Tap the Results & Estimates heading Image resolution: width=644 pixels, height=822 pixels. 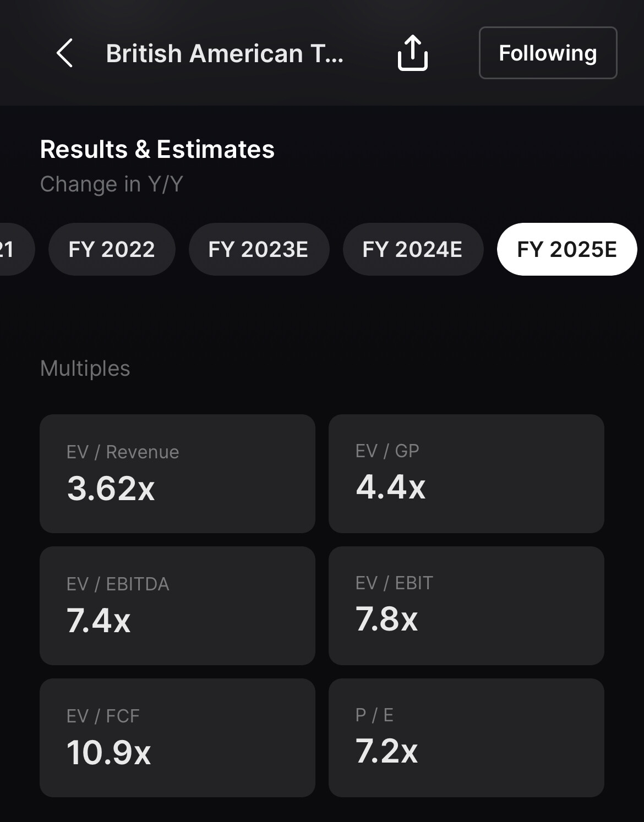(157, 149)
